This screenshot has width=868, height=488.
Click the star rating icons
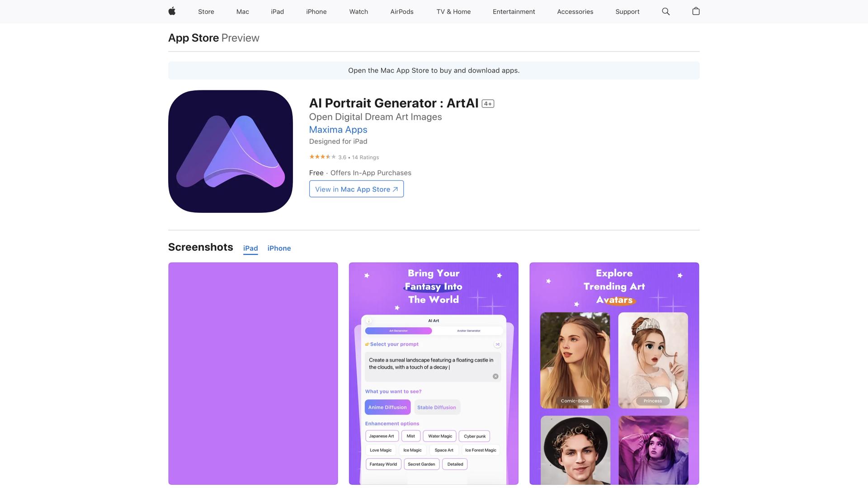pyautogui.click(x=322, y=157)
